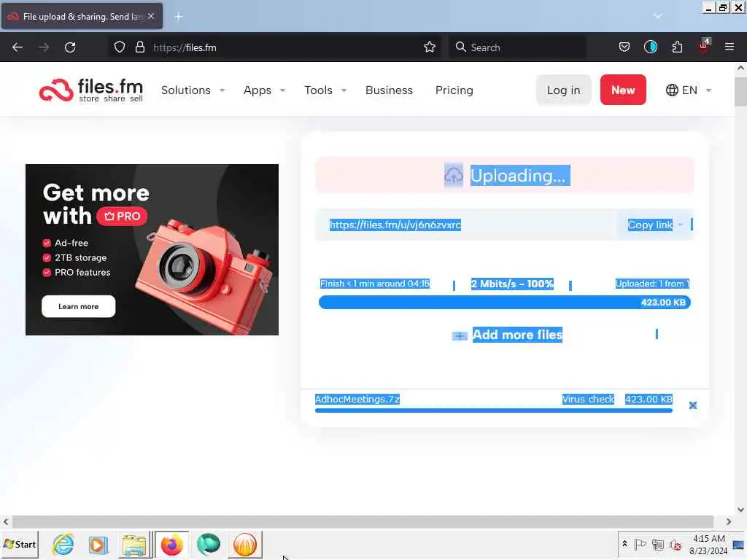Click the 2 Mbits/s - 100% speed text

point(512,284)
